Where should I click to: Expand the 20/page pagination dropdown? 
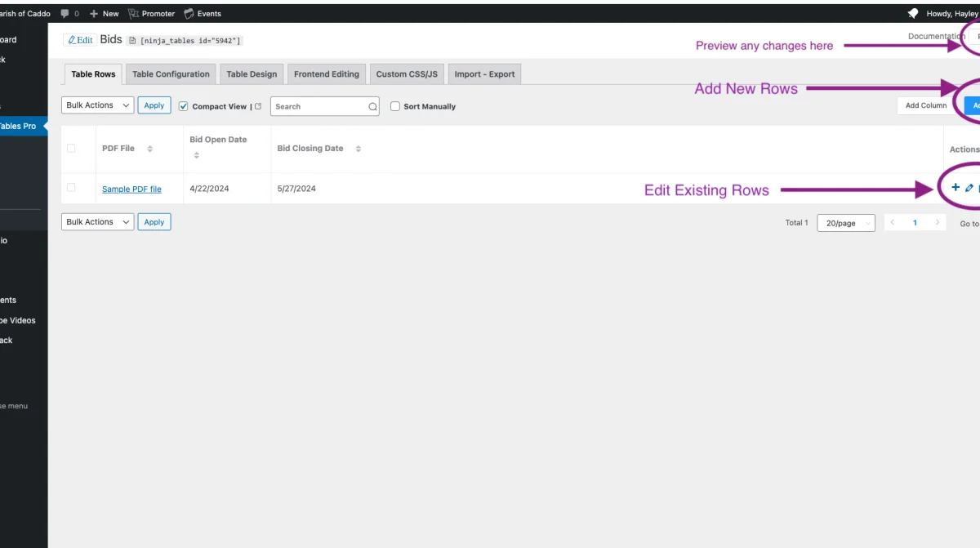[845, 223]
